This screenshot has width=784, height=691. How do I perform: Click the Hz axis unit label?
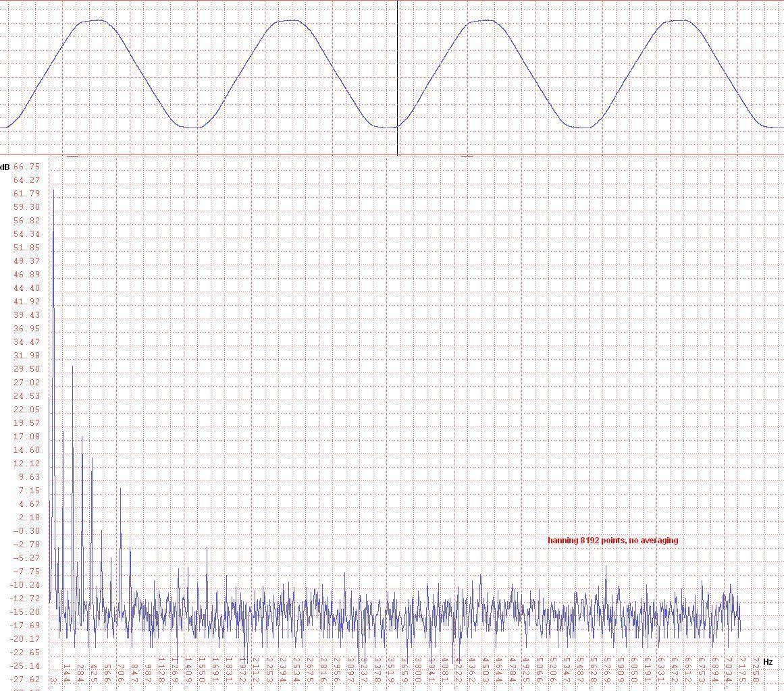768,662
